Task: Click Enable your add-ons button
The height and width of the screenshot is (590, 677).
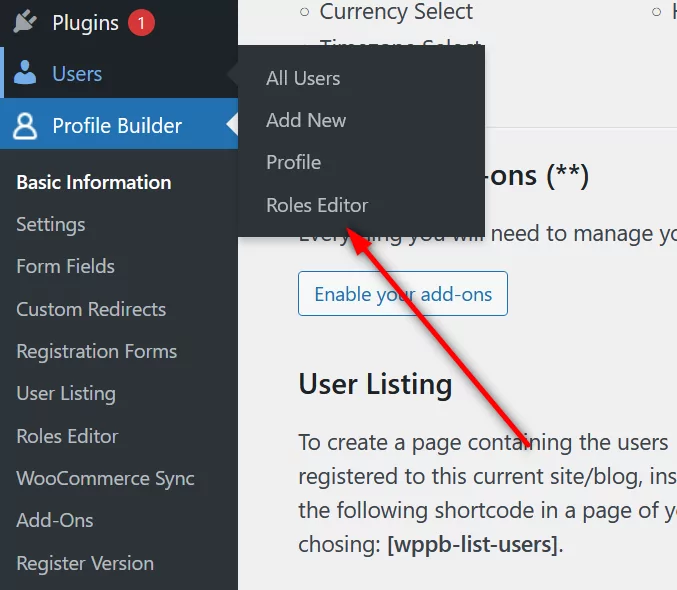Action: [403, 294]
